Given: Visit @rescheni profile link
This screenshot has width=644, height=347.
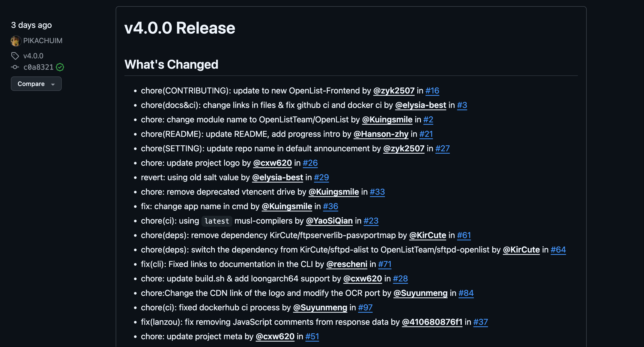Looking at the screenshot, I should [347, 264].
